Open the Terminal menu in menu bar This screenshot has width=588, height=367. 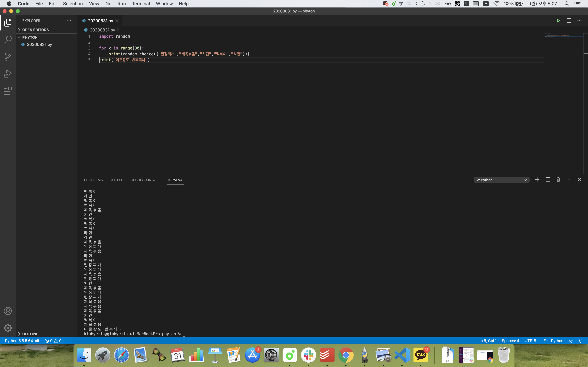click(141, 4)
